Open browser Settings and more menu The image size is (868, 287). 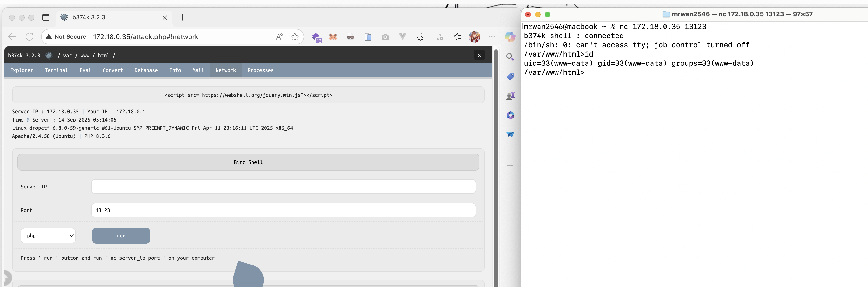click(x=492, y=37)
